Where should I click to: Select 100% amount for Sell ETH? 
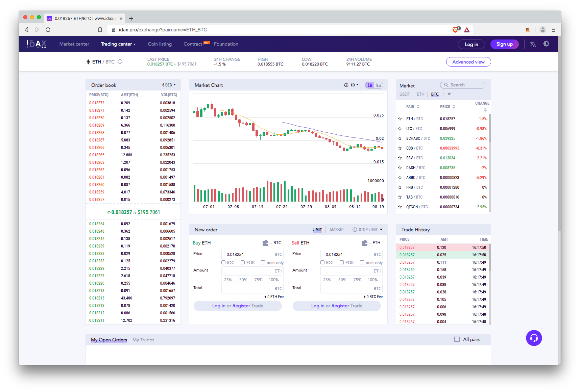[x=373, y=280]
